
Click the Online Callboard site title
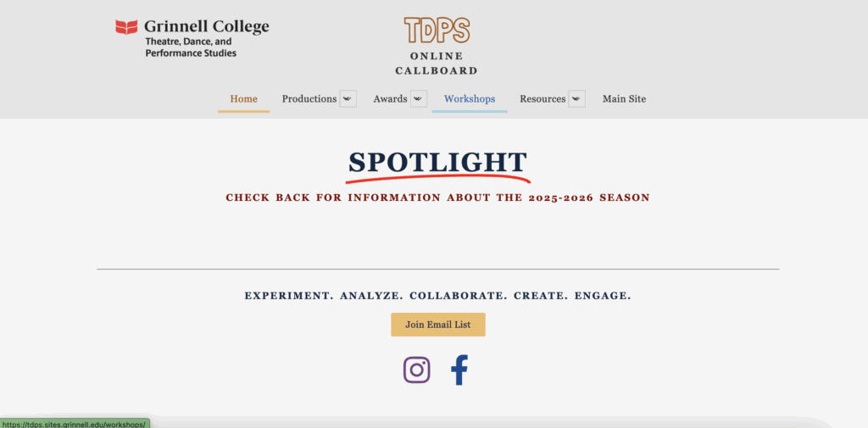(x=437, y=64)
